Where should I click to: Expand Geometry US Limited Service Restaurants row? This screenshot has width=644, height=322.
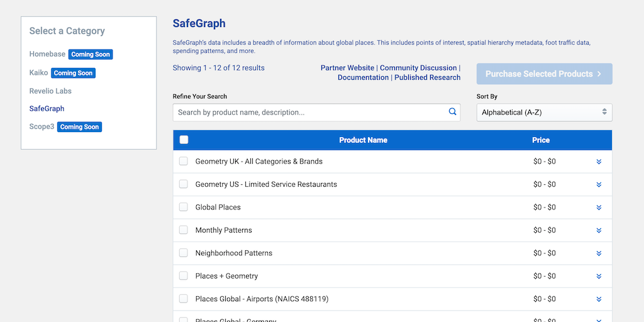pyautogui.click(x=599, y=185)
